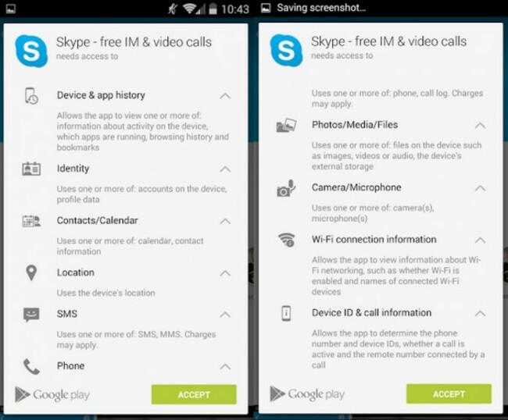Select the Contacts/Calendar heading
The height and width of the screenshot is (420, 508).
[x=97, y=220]
